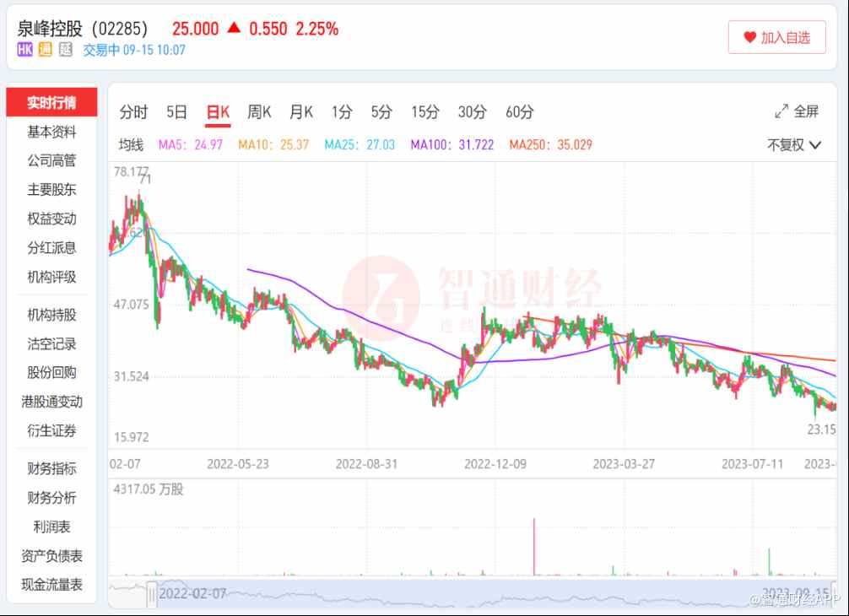Viewport: 849px width, 616px height.
Task: Open the 财务分析 financial analysis page
Action: 51,499
